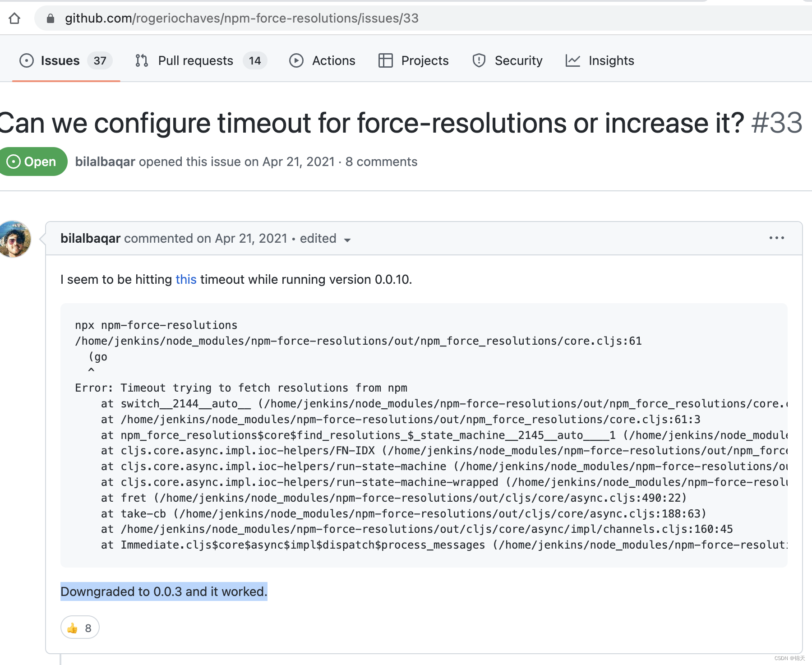This screenshot has height=665, width=812.
Task: Expand the edited history dropdown
Action: [325, 239]
